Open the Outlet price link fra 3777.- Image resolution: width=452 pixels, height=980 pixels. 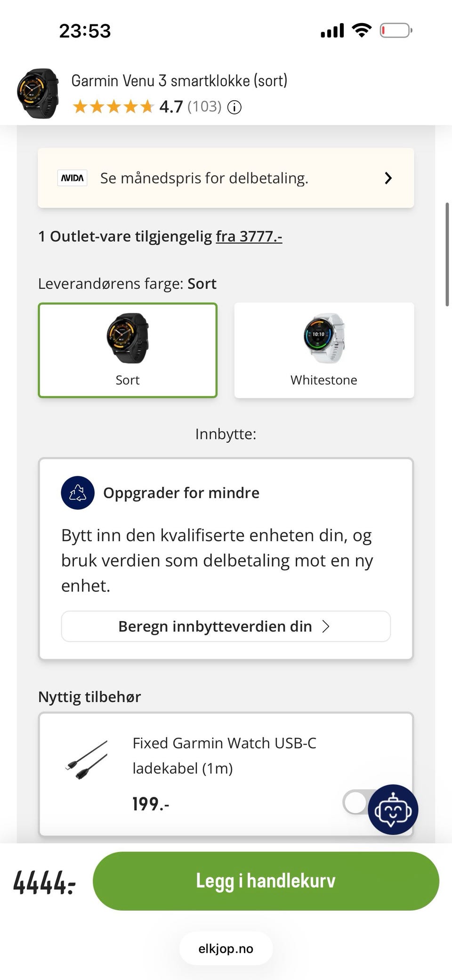(x=249, y=236)
